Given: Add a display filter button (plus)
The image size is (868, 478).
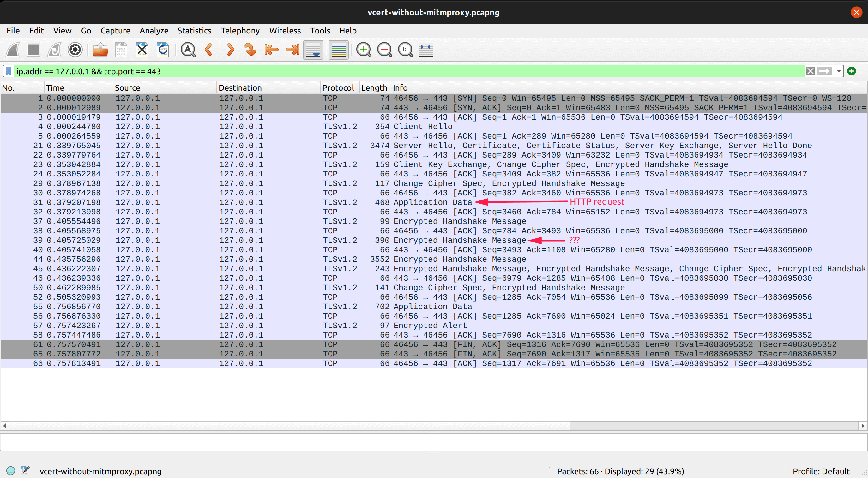Looking at the screenshot, I should [852, 71].
